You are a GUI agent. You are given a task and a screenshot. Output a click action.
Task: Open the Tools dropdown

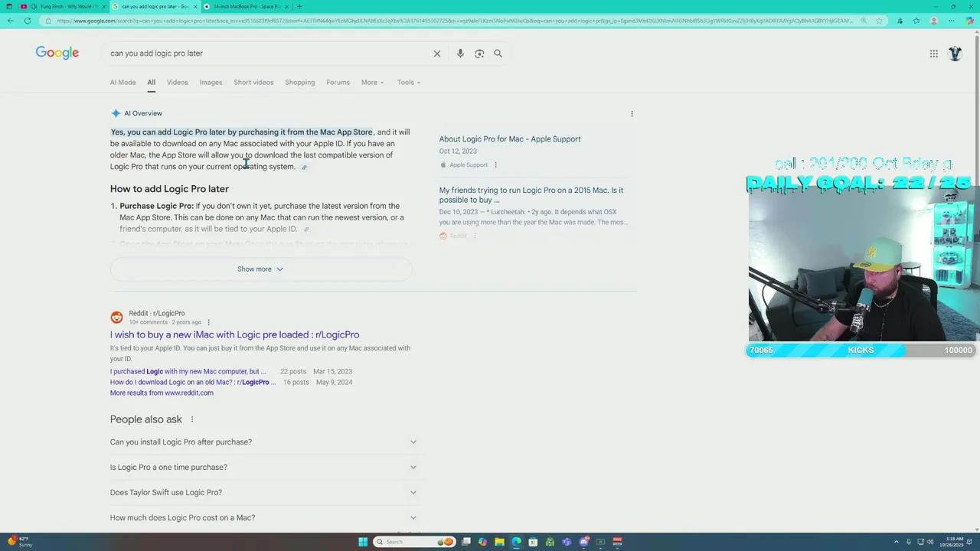[409, 83]
